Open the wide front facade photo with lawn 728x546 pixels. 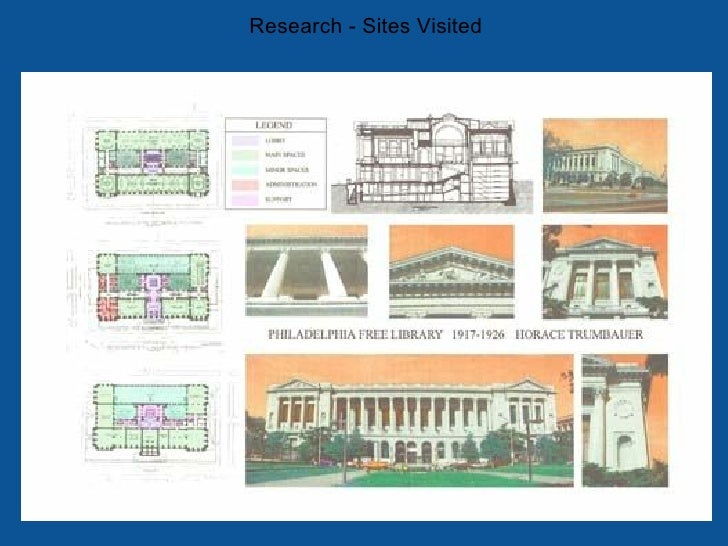click(409, 421)
